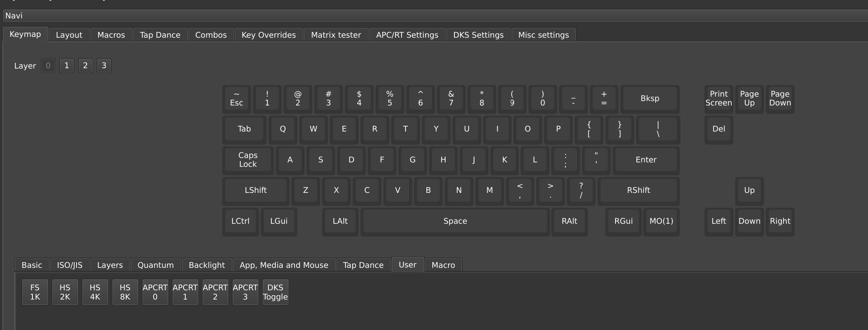Pick the APCRT 1 keycode
Screen dimensions: 868x330
pos(185,292)
